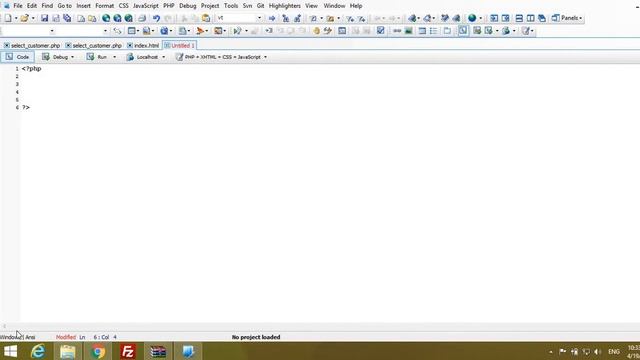640x360 pixels.
Task: Close the index.html tab using its x icon
Action: [130, 45]
